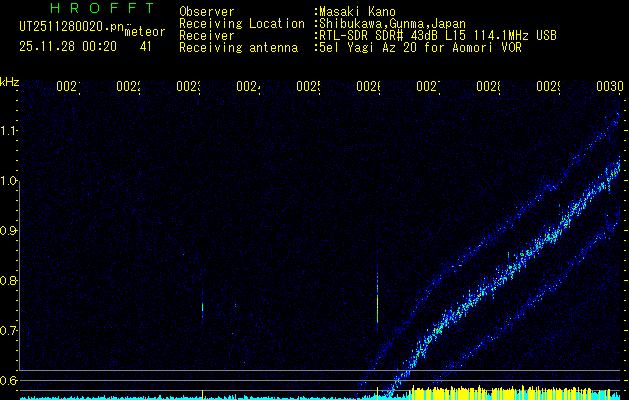This screenshot has width=629, height=400.
Task: Click the 0.8 kHz frequency label
Action: [8, 280]
